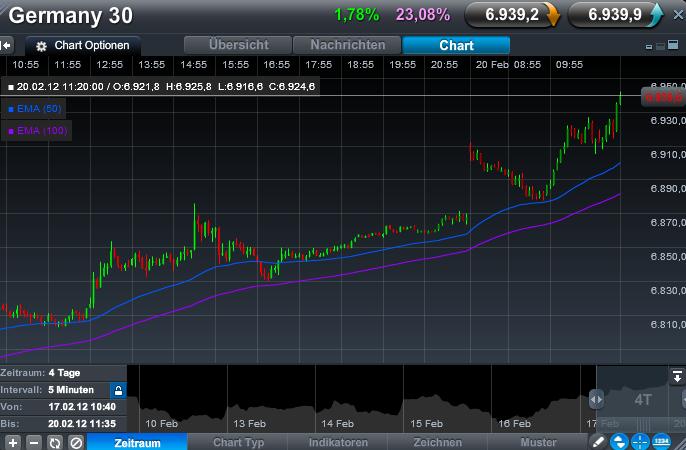686x450 pixels.
Task: Switch to the Nachrichten tab
Action: pos(347,45)
